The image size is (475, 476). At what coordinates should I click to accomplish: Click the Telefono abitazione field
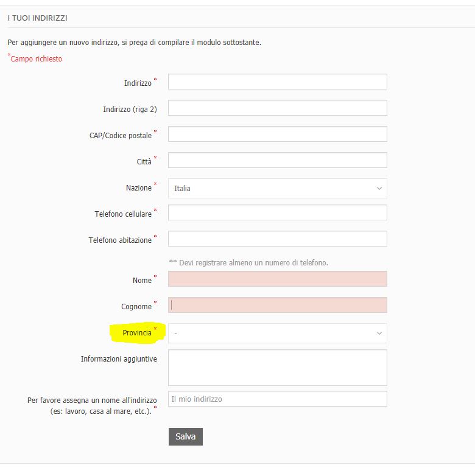click(x=277, y=239)
